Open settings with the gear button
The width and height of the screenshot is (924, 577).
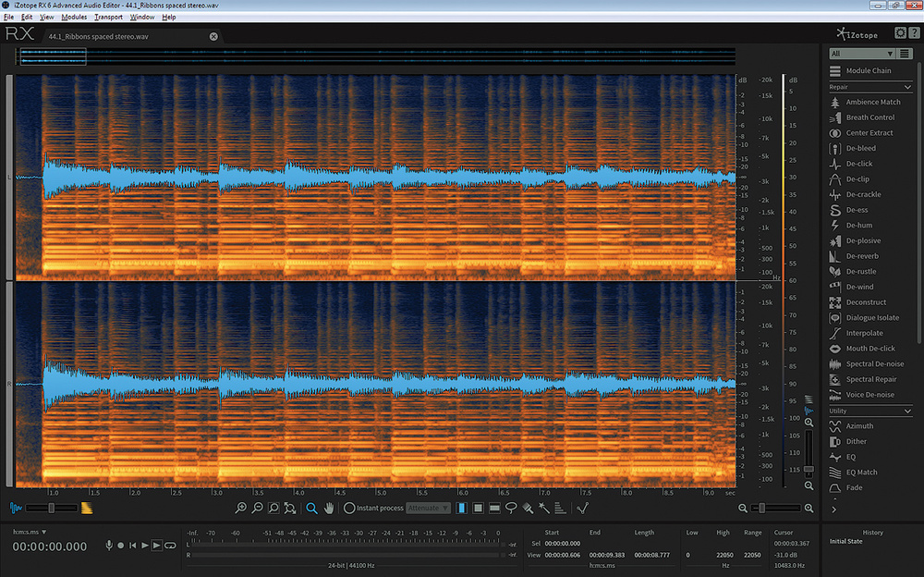[900, 33]
